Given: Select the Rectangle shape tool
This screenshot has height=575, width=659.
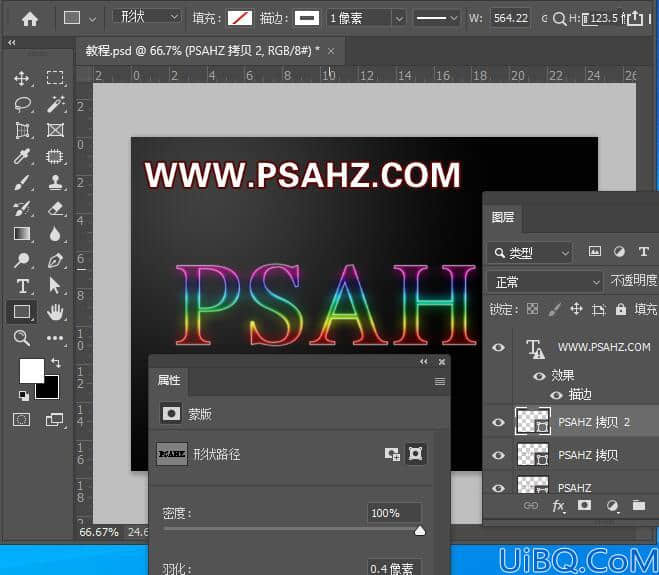Looking at the screenshot, I should [21, 312].
